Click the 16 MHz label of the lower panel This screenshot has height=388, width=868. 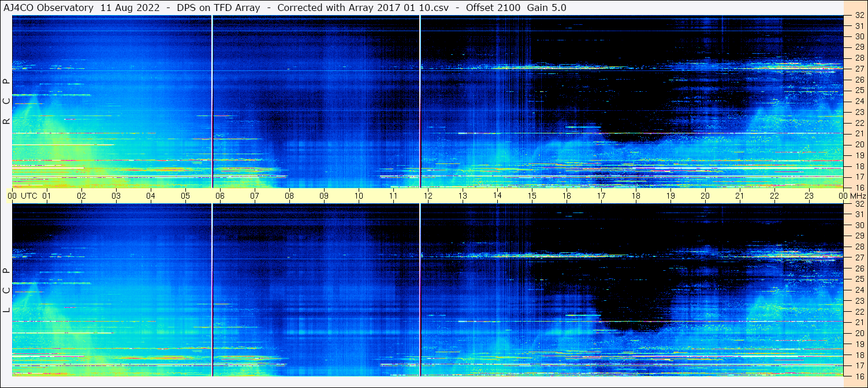(x=859, y=376)
